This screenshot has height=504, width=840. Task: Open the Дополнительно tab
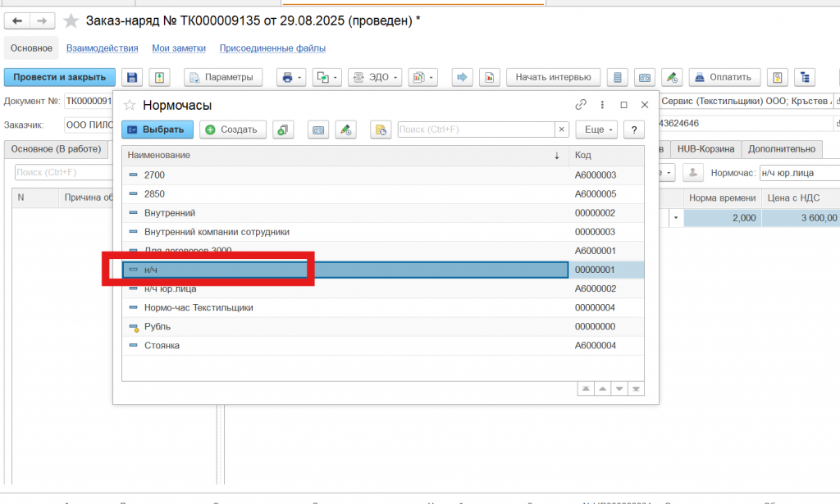pyautogui.click(x=782, y=148)
